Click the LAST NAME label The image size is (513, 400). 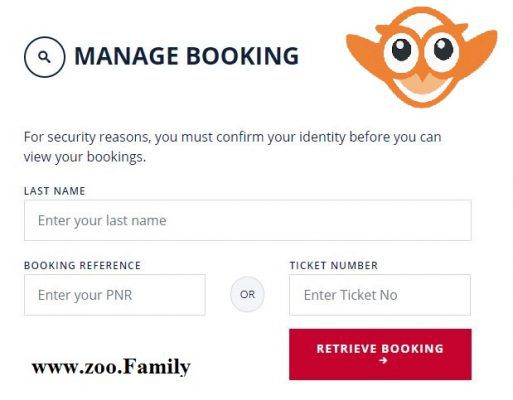[55, 191]
